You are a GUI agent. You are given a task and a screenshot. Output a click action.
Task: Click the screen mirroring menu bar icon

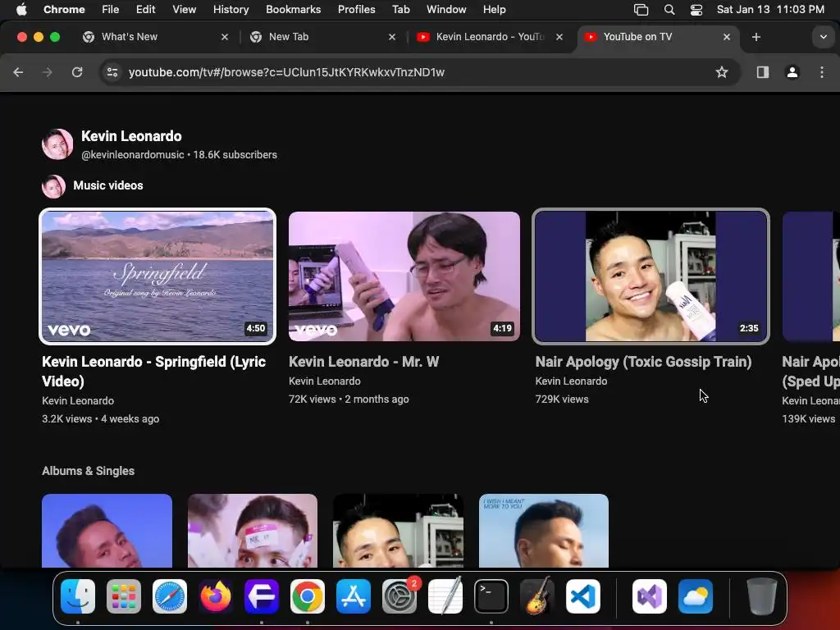[x=641, y=9]
